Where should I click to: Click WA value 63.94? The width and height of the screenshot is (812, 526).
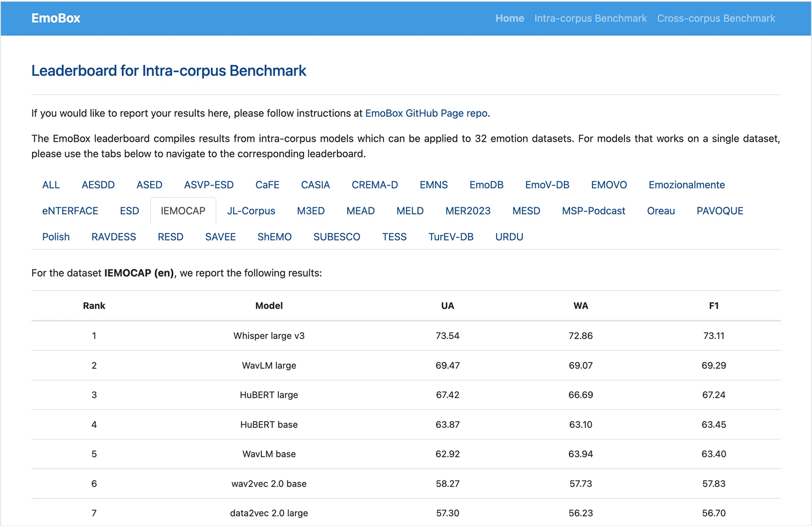[581, 454]
